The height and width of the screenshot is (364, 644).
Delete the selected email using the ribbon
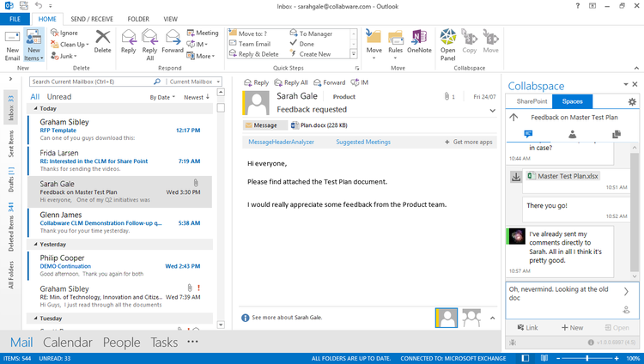[102, 41]
